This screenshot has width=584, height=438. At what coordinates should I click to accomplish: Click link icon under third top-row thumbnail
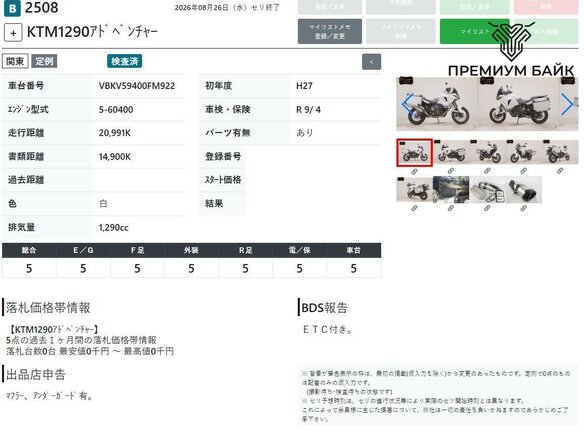[x=487, y=171]
